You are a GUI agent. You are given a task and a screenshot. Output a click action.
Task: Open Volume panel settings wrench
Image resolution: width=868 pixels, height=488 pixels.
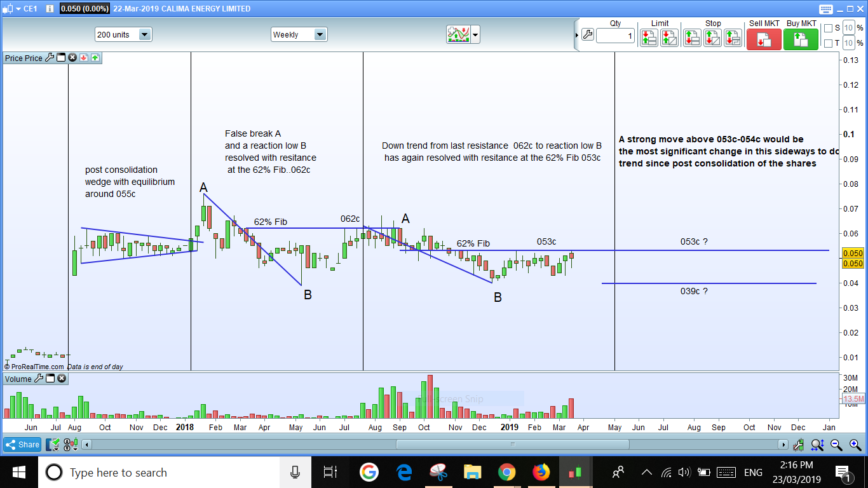tap(39, 379)
